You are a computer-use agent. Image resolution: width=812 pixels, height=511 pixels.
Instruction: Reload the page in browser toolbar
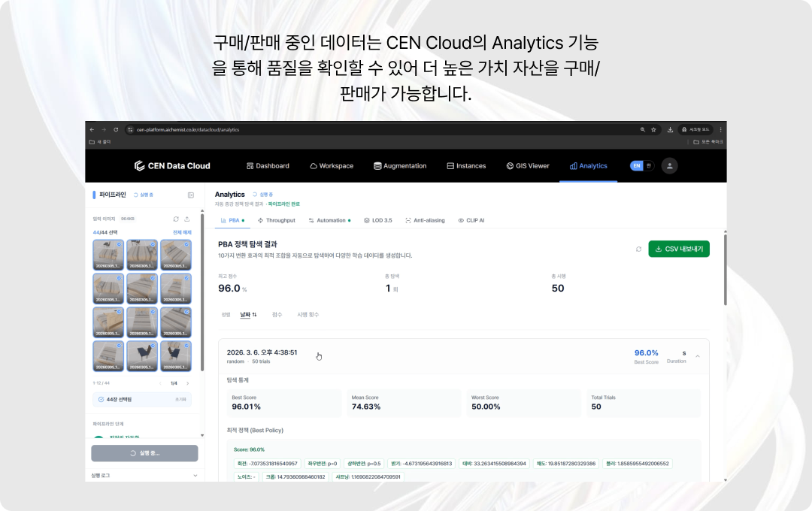click(x=115, y=129)
